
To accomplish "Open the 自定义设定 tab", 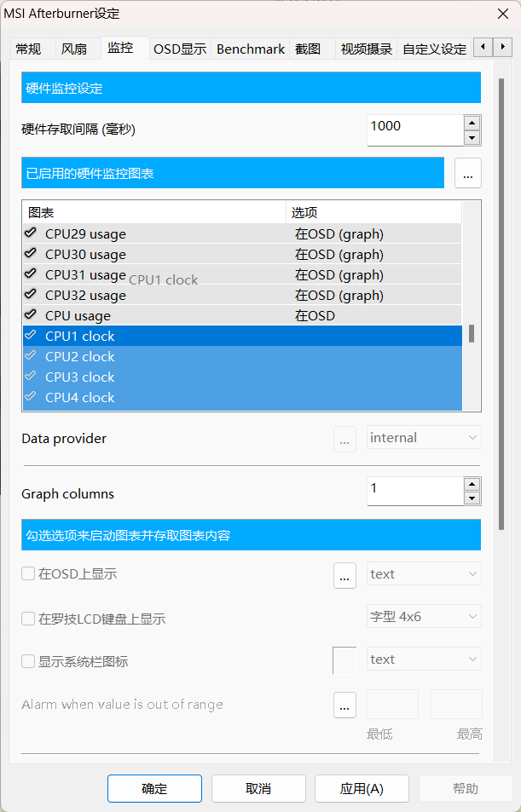I will pos(434,49).
